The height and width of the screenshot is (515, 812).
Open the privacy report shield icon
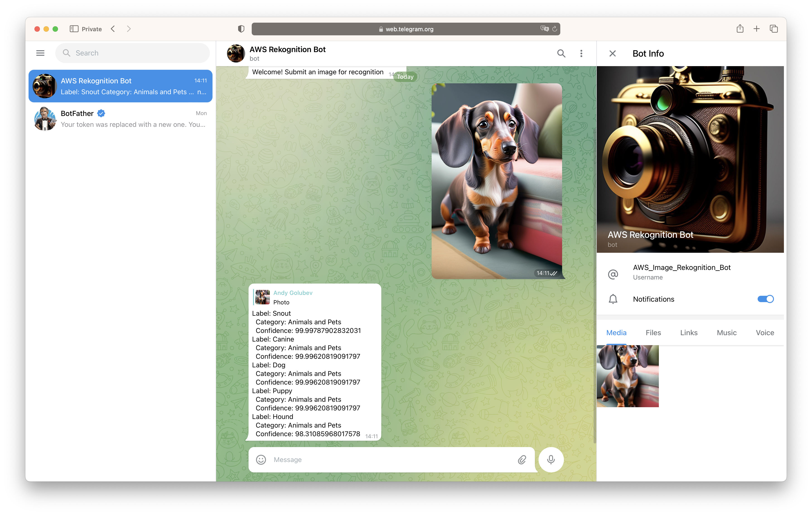tap(241, 29)
